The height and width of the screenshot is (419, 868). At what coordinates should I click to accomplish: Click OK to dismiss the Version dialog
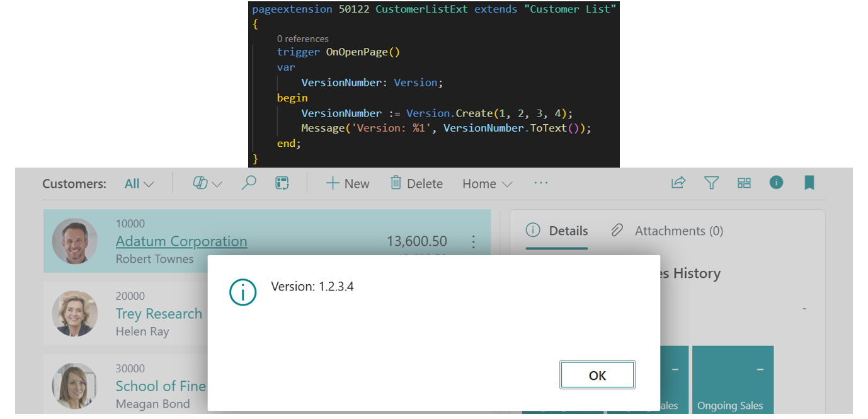597,374
